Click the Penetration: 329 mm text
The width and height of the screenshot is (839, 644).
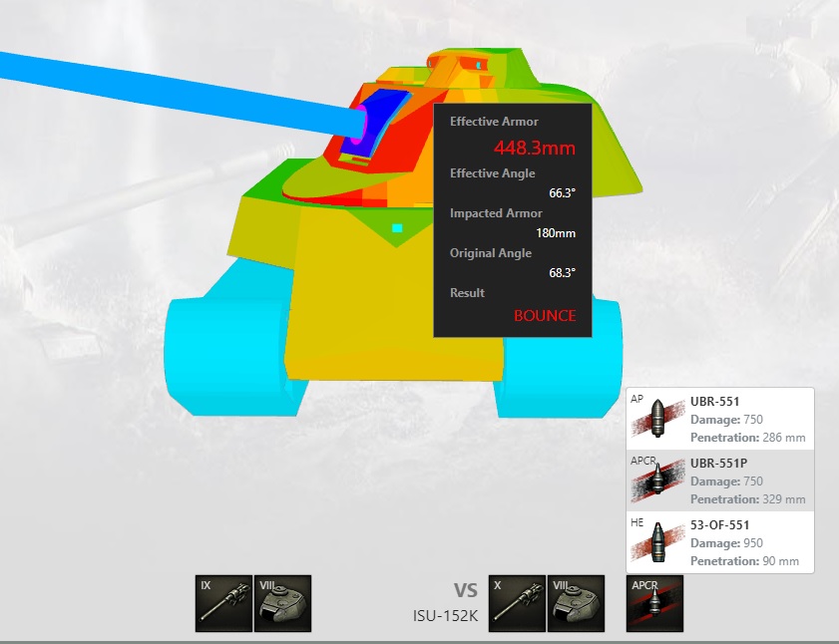(x=747, y=499)
